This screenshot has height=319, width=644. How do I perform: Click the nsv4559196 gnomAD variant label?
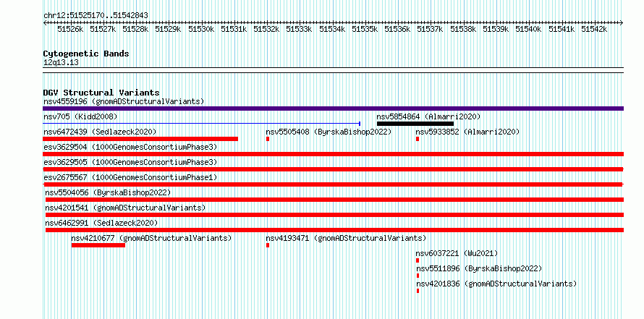[124, 101]
